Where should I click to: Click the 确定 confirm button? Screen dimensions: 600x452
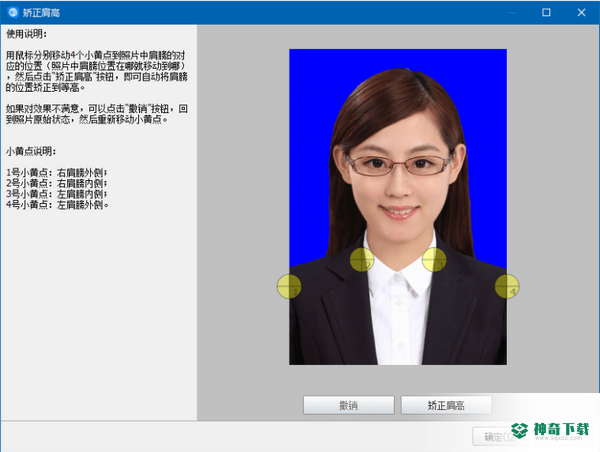coord(501,436)
